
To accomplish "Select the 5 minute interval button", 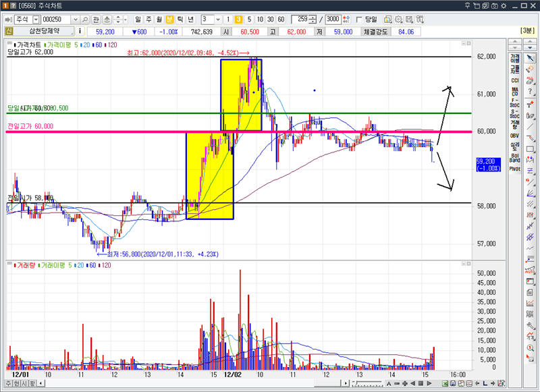I will click(249, 20).
